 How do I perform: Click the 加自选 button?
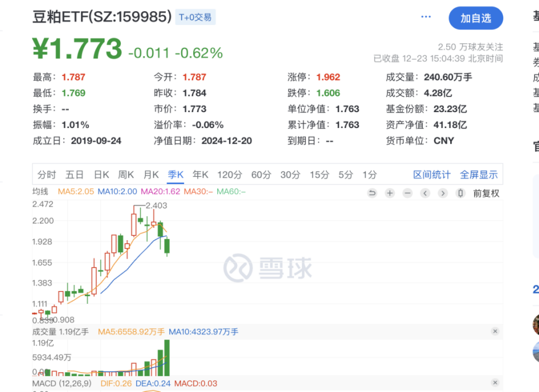(x=476, y=18)
